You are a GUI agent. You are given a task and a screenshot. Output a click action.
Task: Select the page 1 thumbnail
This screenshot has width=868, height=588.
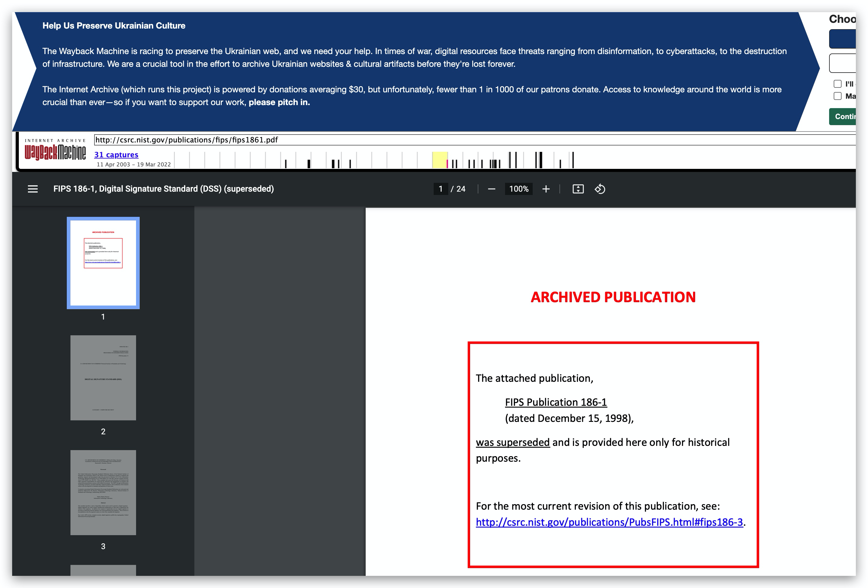point(103,263)
